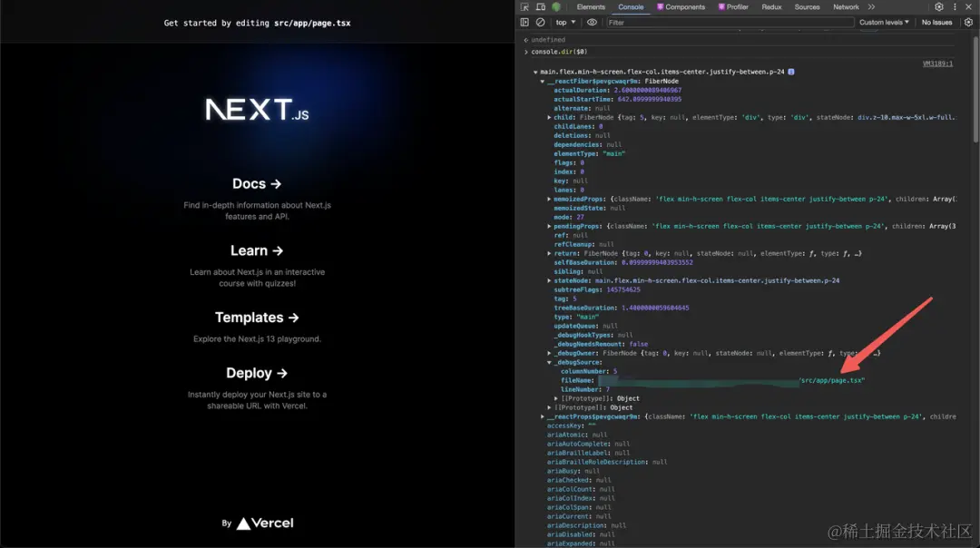Open the React Components tab
This screenshot has width=980, height=548.
click(681, 7)
